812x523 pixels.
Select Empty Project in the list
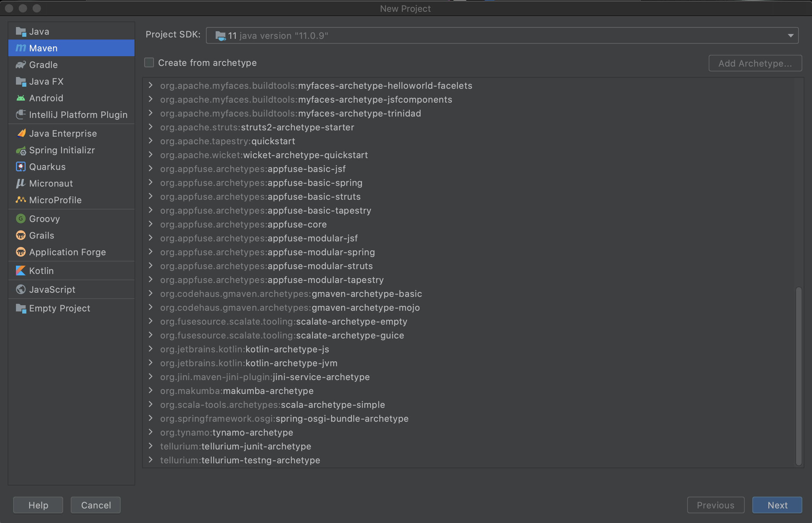coord(59,308)
